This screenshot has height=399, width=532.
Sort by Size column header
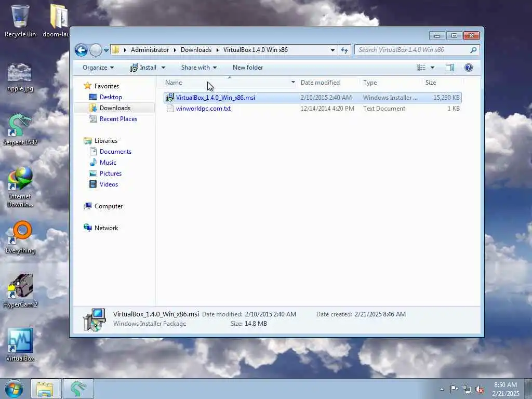431,83
